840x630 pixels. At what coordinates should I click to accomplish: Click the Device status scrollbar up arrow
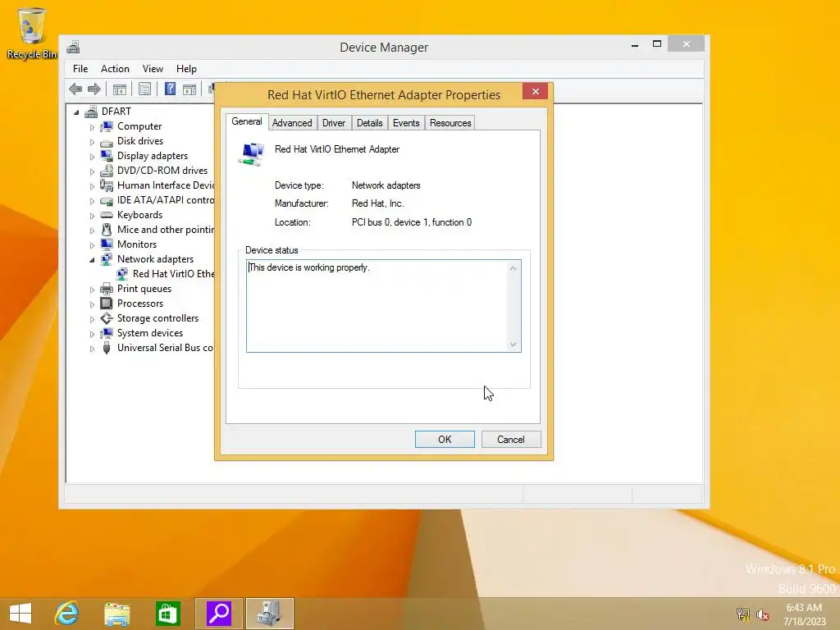514,268
